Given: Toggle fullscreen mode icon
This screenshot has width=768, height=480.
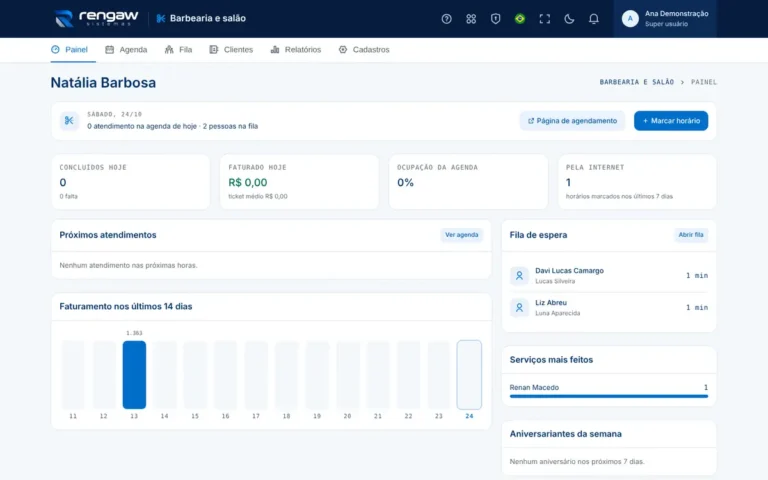Looking at the screenshot, I should pyautogui.click(x=544, y=19).
